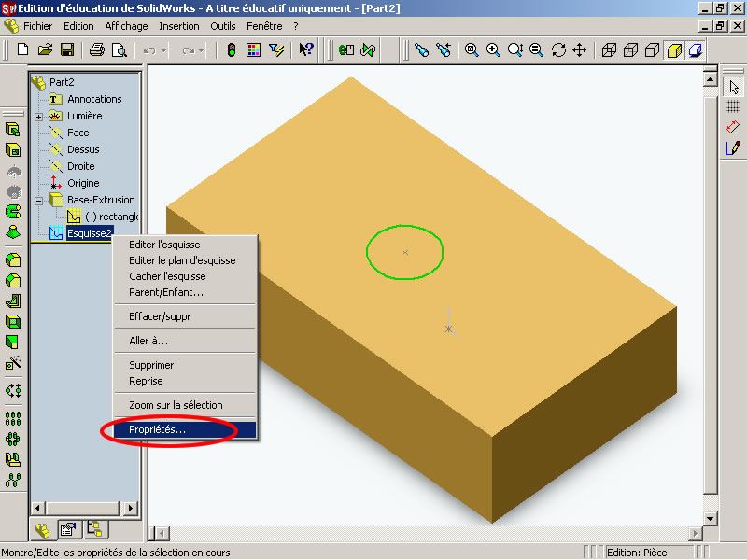
Task: Switch to PropertyManager tab
Action: tap(68, 529)
